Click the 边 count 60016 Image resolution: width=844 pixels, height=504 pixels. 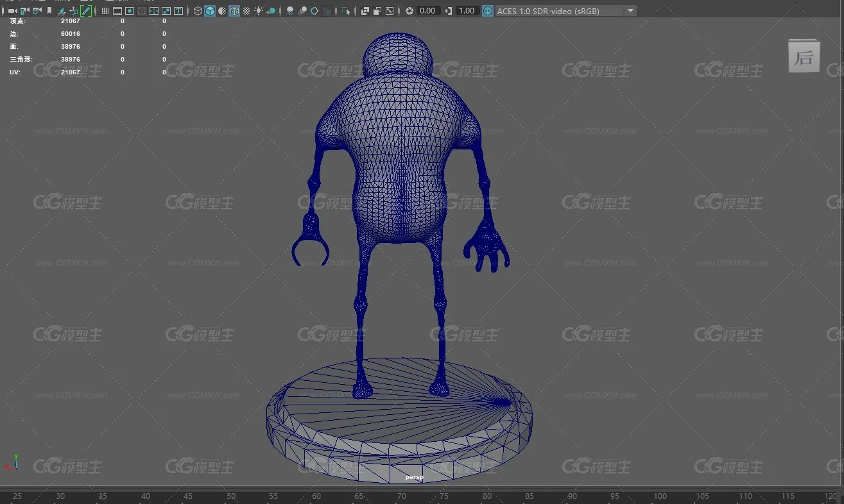71,34
